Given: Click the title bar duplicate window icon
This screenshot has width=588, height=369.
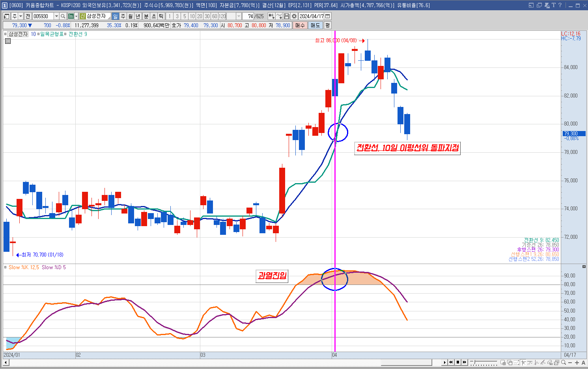Looking at the screenshot, I should point(539,5).
